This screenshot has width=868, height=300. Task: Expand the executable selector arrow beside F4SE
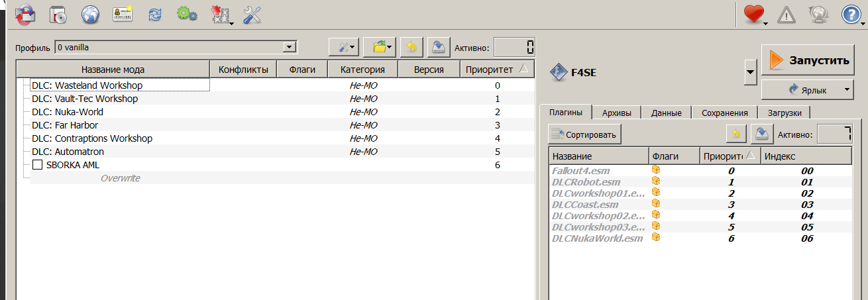750,72
